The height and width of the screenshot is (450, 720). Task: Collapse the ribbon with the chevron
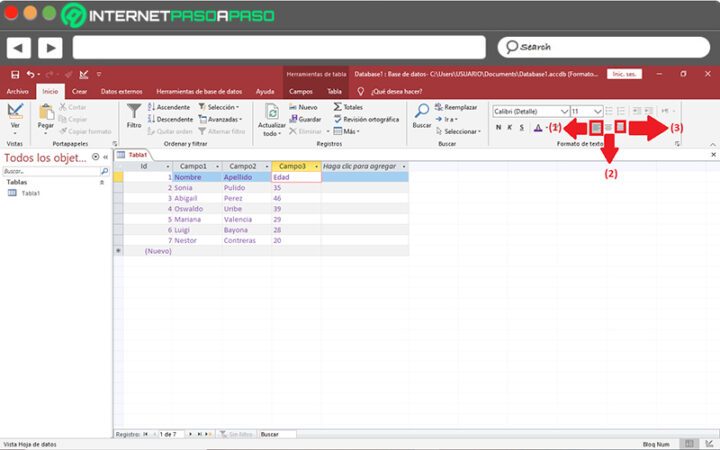click(x=713, y=144)
